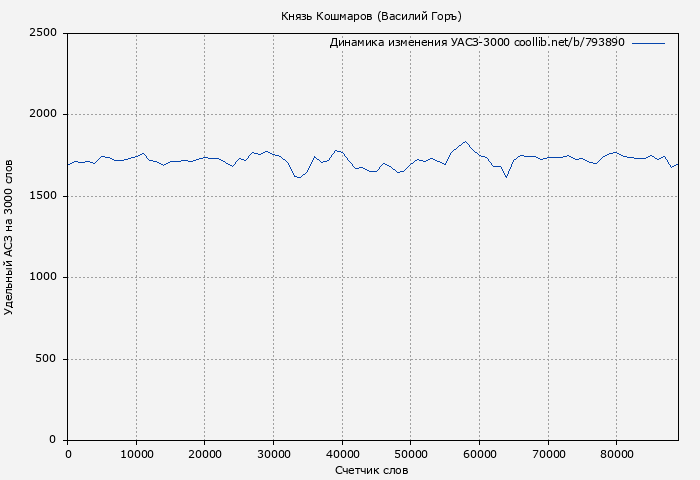The image size is (700, 480).
Task: Click the 30000 tick label on x-axis
Action: 273,454
